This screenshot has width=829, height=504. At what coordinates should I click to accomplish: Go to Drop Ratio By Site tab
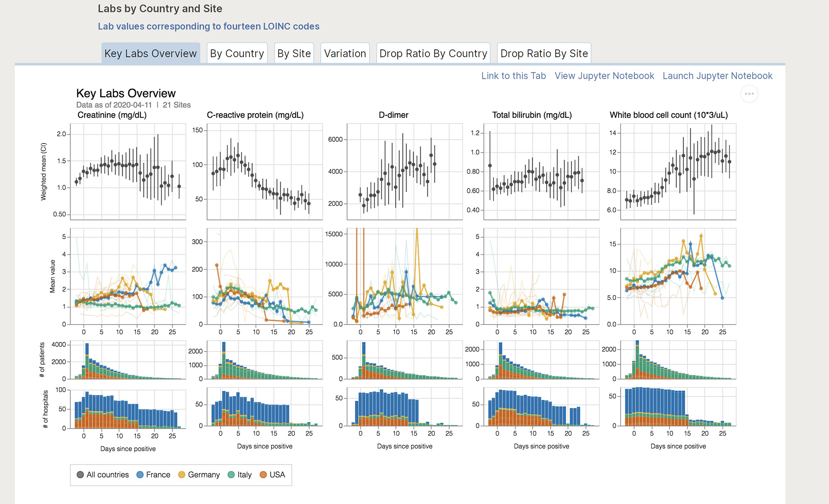coord(544,53)
